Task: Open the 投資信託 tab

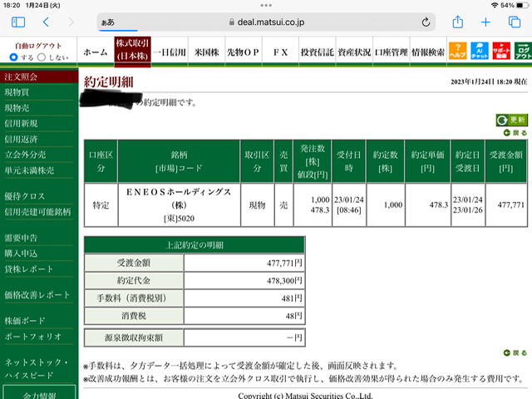Action: (318, 52)
